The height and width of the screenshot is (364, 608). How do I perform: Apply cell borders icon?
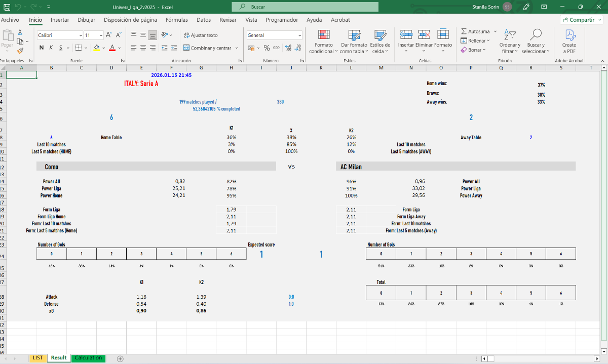coord(78,48)
